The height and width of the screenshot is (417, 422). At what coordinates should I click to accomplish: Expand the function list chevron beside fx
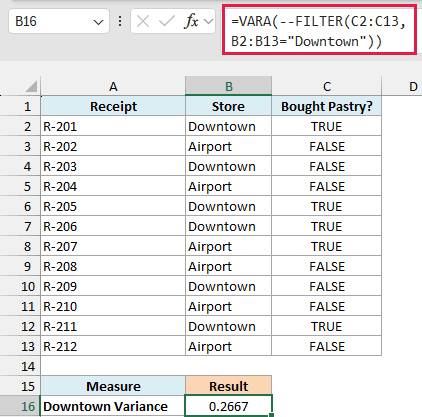[x=208, y=22]
